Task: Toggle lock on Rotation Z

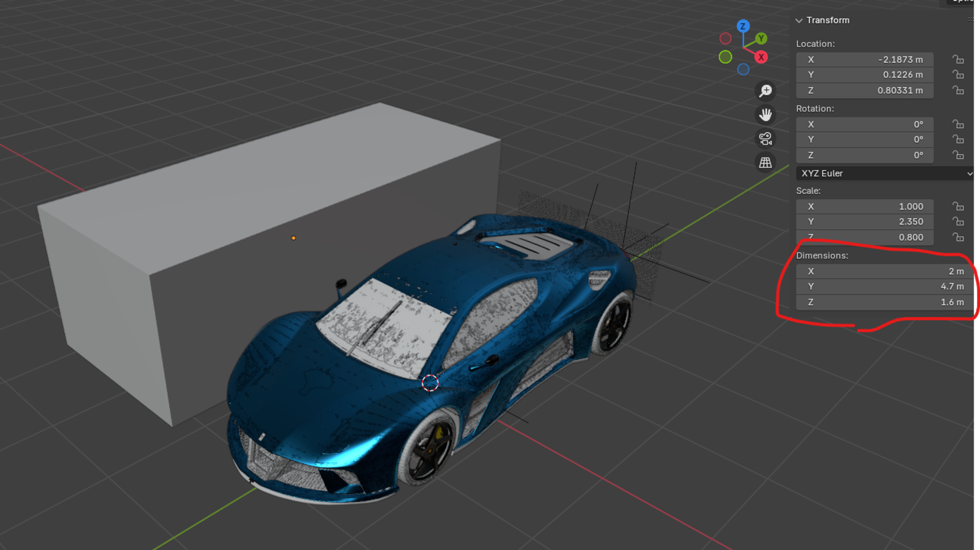Action: (958, 155)
